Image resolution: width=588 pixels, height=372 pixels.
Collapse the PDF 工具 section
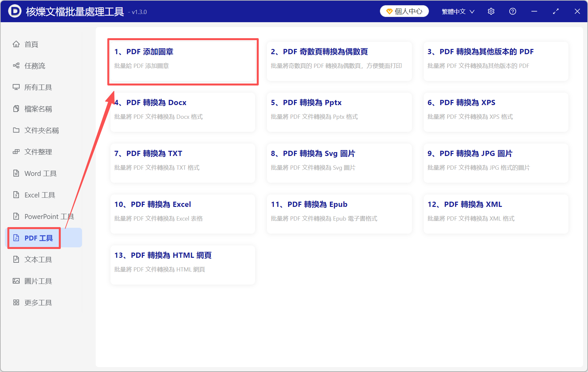click(38, 238)
